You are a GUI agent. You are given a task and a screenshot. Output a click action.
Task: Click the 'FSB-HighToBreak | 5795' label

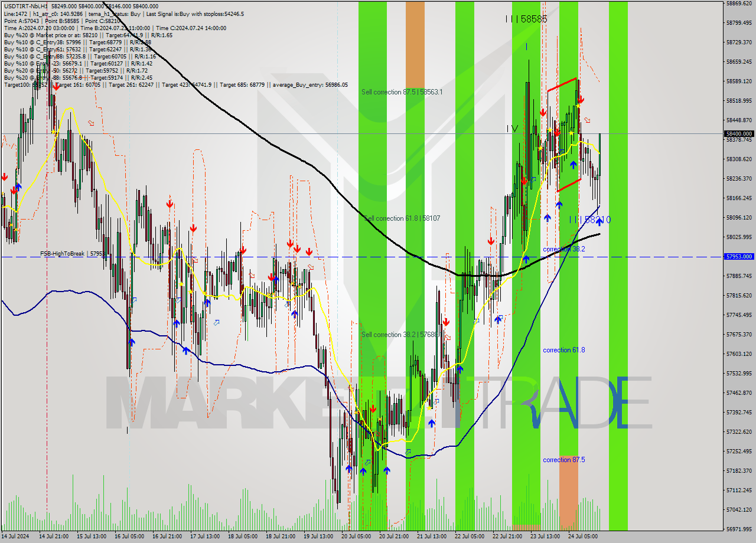[71, 254]
